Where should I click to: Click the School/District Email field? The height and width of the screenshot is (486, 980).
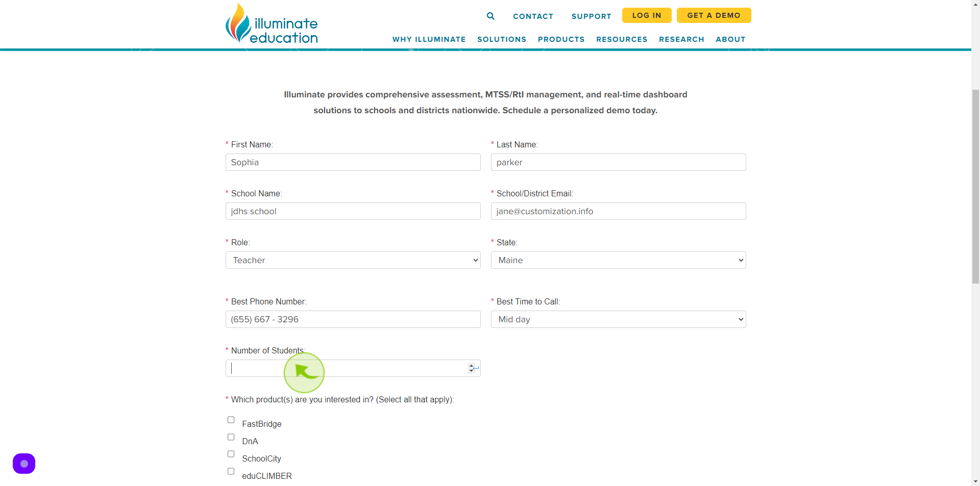(x=619, y=211)
